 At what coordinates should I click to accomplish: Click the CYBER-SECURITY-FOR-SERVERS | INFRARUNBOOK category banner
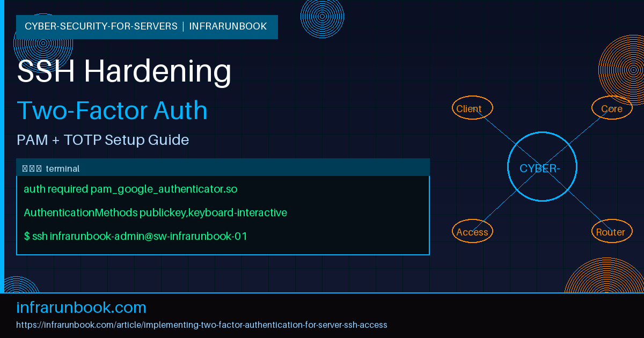point(147,27)
